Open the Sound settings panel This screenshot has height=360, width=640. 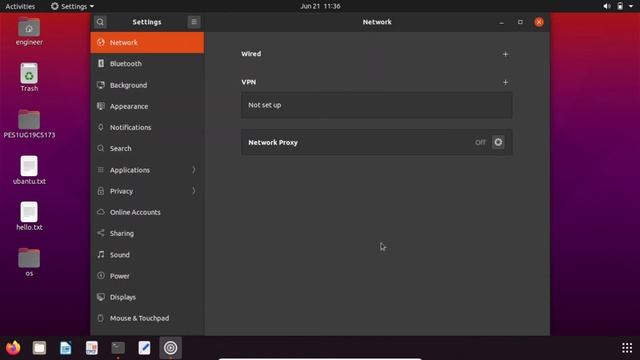pyautogui.click(x=147, y=255)
